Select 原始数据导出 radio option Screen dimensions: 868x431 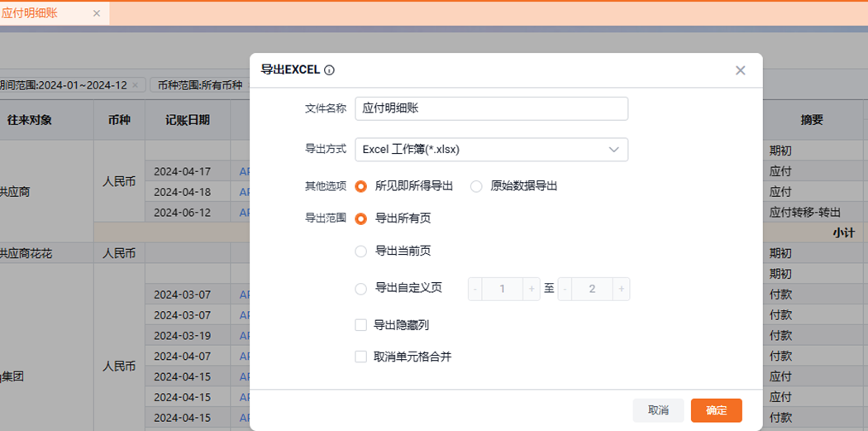tap(476, 187)
